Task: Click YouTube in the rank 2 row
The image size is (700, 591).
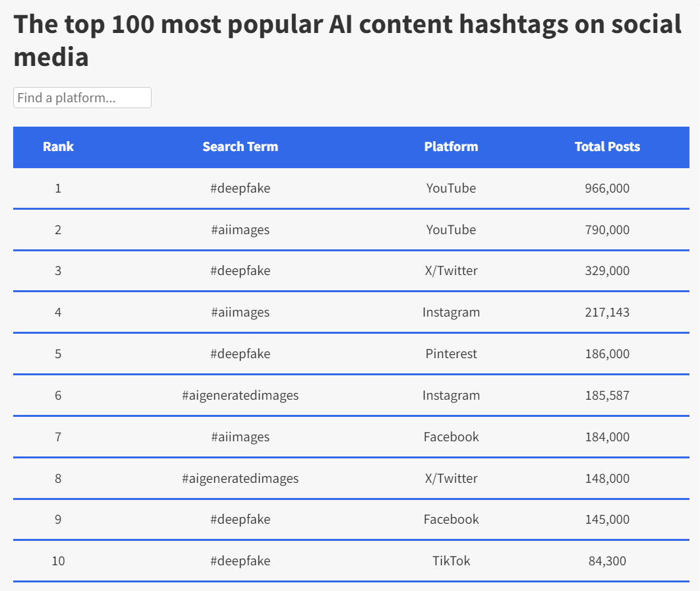Action: [451, 230]
